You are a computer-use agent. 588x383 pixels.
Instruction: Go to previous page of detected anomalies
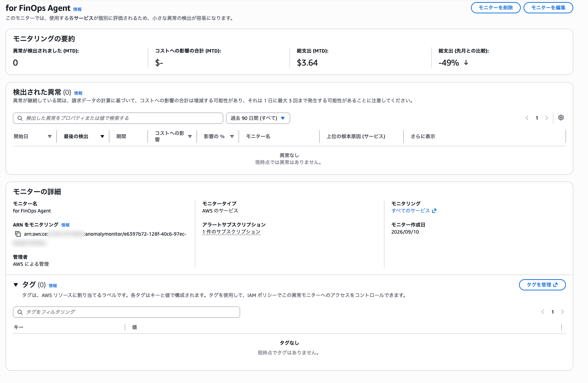point(527,118)
